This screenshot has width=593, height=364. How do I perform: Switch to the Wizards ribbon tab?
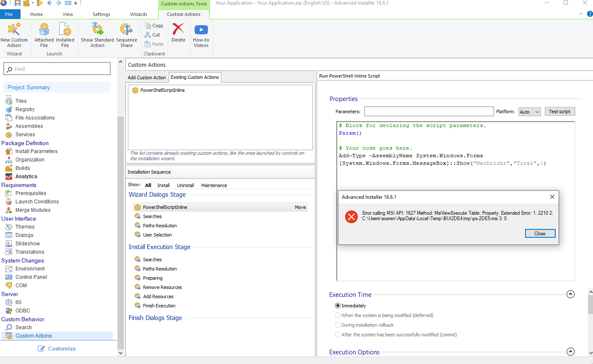(x=138, y=14)
